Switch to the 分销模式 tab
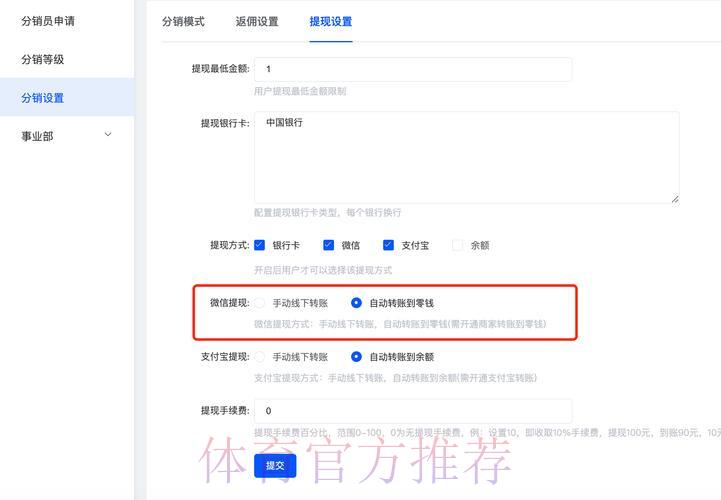Image resolution: width=721 pixels, height=500 pixels. point(183,21)
